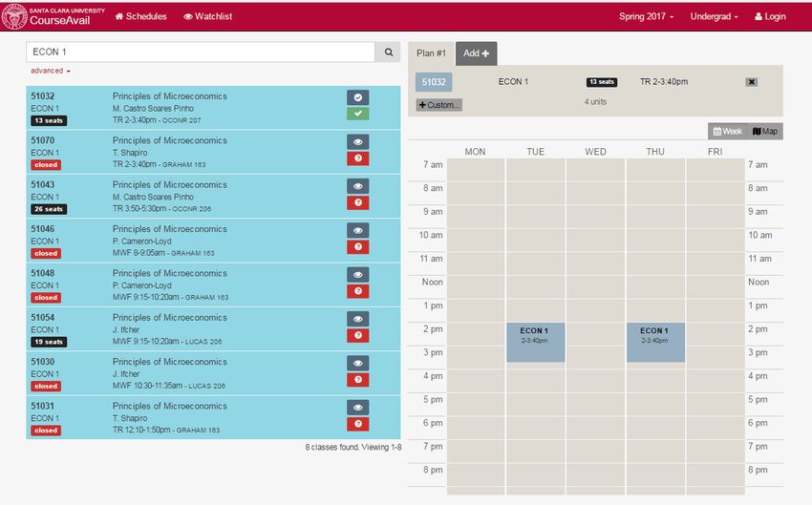
Task: Watch class 51070 with the eye icon
Action: point(358,142)
